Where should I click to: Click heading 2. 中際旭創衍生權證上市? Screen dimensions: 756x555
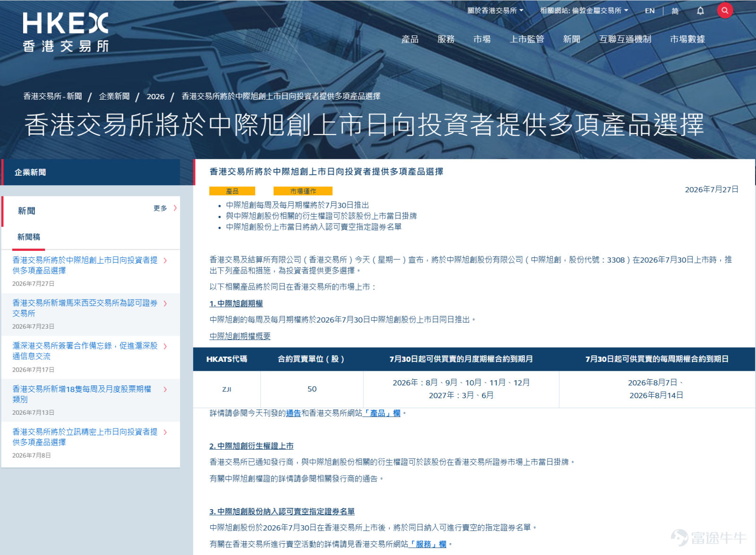[x=251, y=446]
